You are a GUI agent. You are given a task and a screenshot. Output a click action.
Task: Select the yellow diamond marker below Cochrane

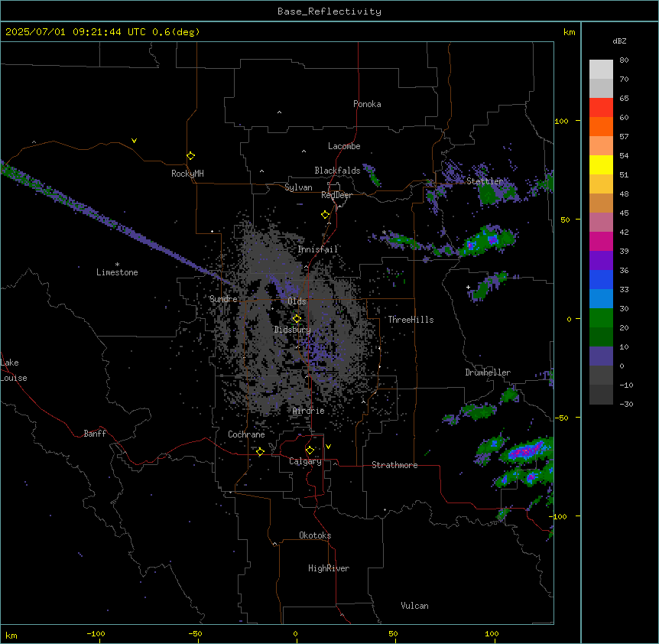click(x=260, y=451)
